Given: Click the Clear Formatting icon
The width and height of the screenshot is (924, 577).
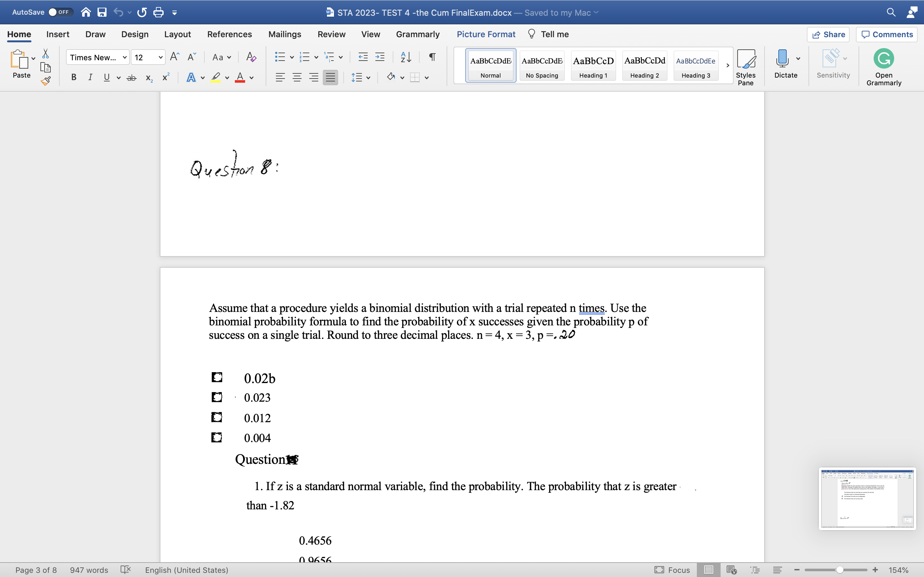Looking at the screenshot, I should (251, 57).
